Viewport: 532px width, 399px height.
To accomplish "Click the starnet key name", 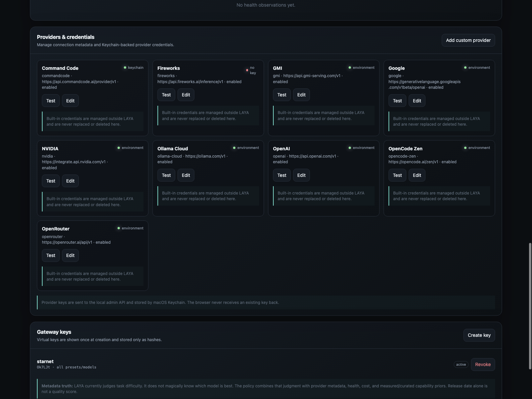I will (45, 361).
